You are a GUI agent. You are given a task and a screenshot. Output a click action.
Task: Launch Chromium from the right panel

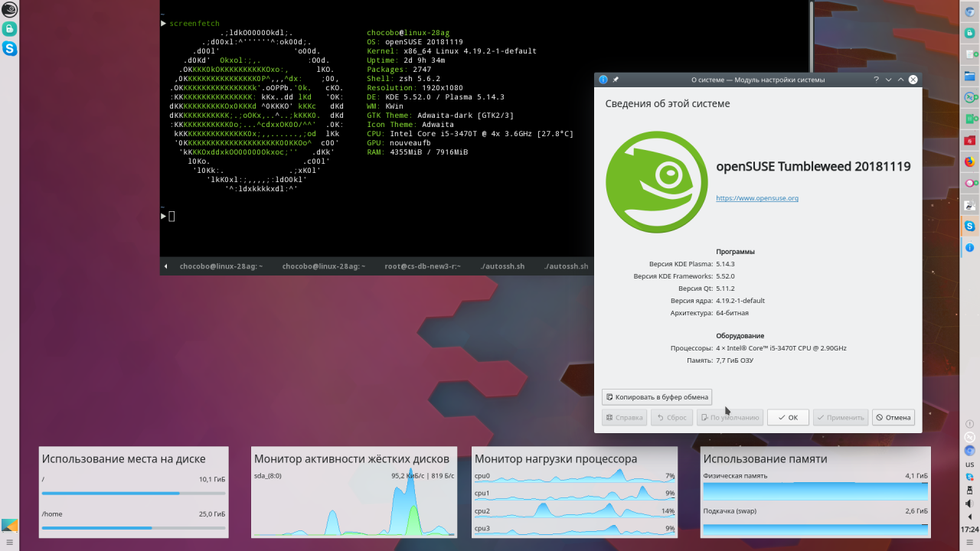pyautogui.click(x=969, y=12)
